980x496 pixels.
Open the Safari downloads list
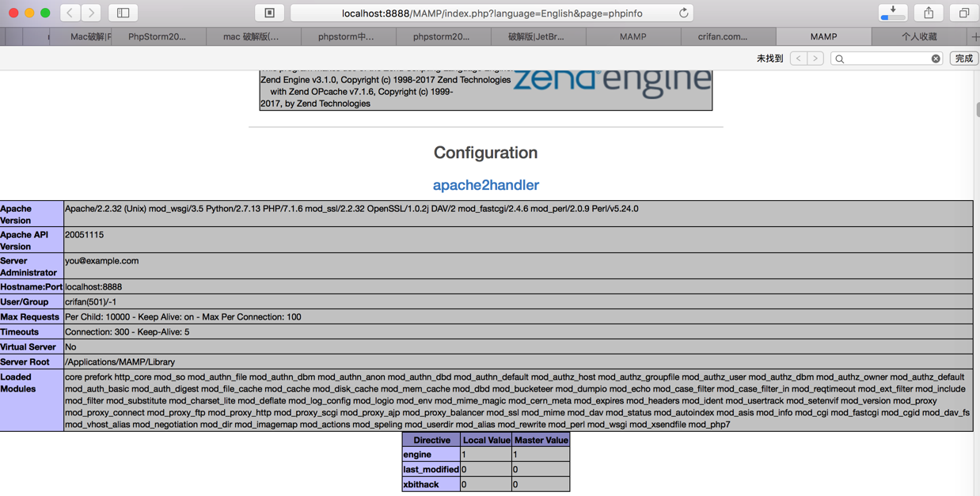click(893, 13)
